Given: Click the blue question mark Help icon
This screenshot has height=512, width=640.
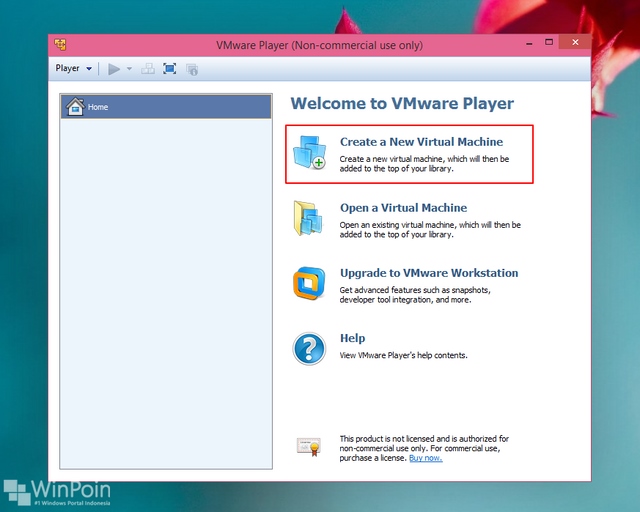Looking at the screenshot, I should tap(309, 349).
